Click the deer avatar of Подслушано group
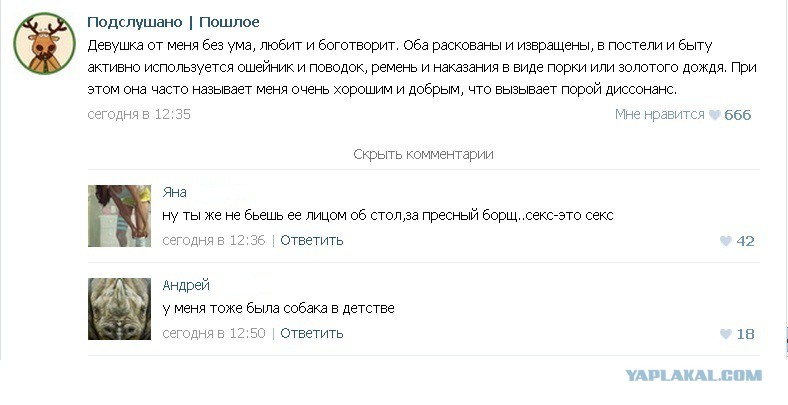 45,44
